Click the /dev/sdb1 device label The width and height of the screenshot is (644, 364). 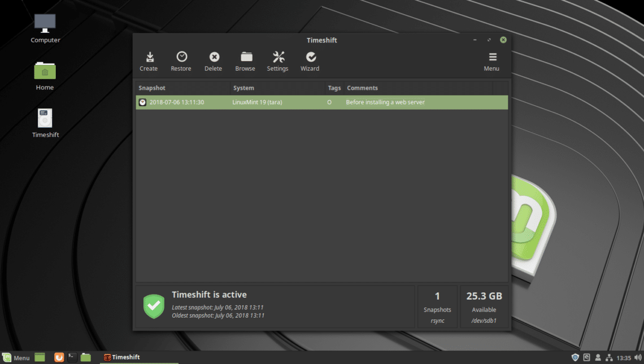(484, 320)
